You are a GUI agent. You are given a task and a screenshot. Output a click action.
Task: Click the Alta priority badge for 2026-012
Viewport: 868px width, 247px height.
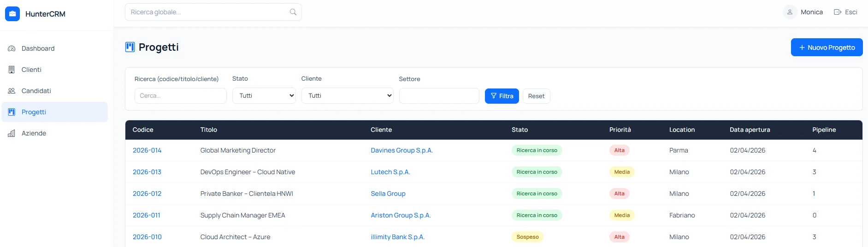pos(620,194)
